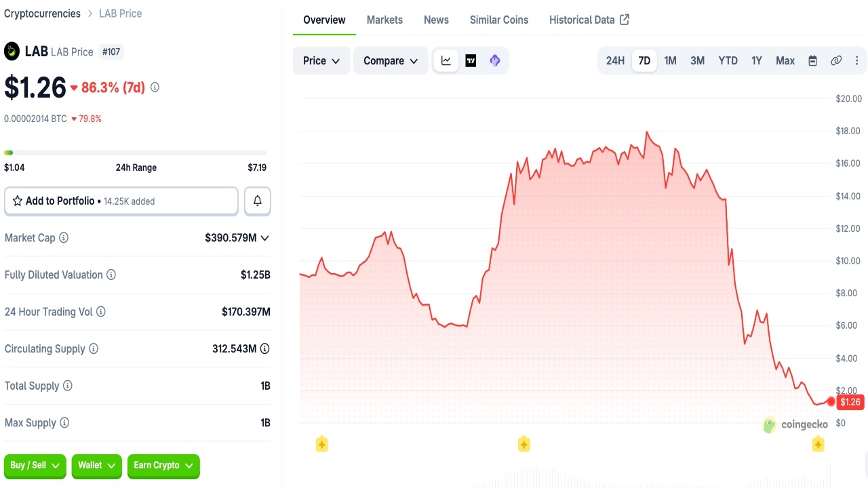Open Total Supply info icon

point(68,386)
